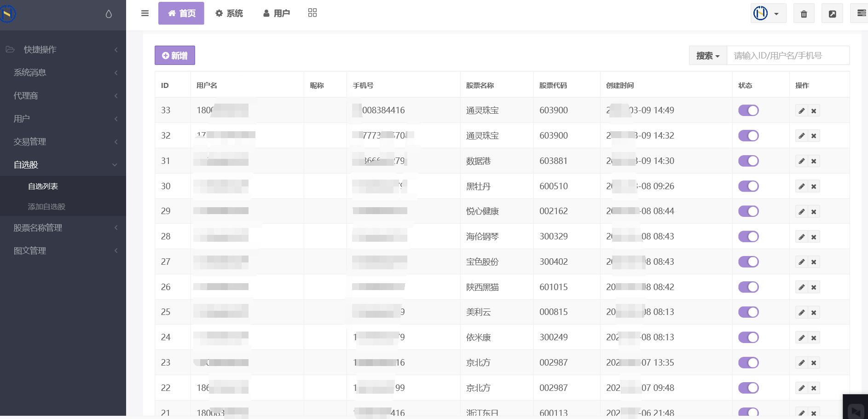Edit row 31 数据港 with pencil icon

[802, 161]
